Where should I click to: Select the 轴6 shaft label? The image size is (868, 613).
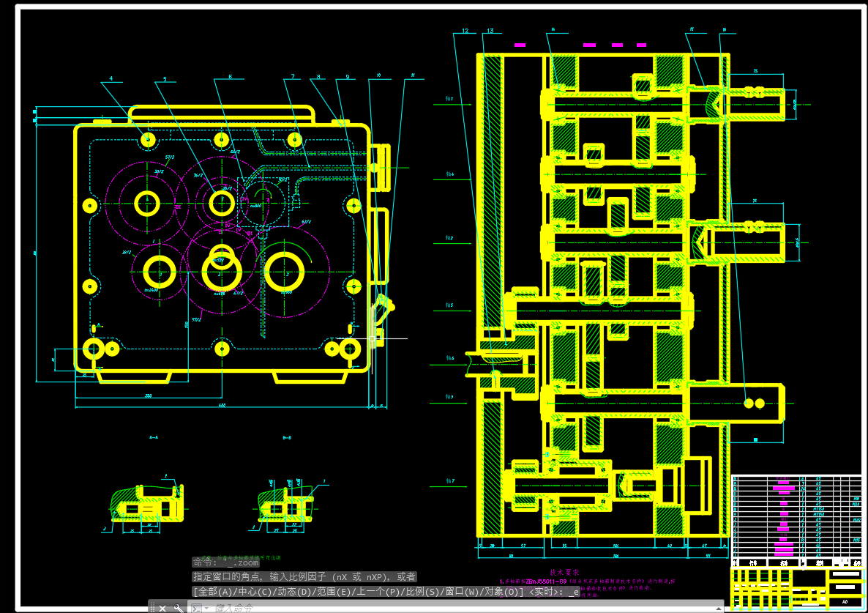click(x=450, y=357)
